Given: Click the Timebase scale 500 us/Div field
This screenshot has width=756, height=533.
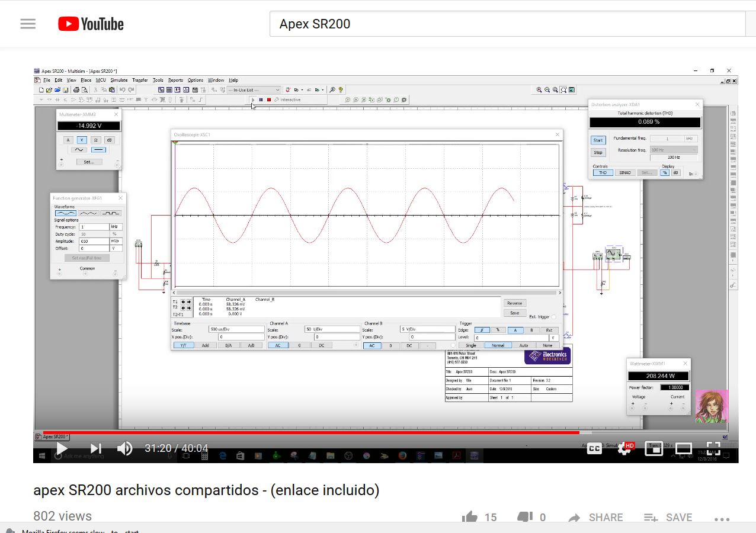Looking at the screenshot, I should click(236, 329).
